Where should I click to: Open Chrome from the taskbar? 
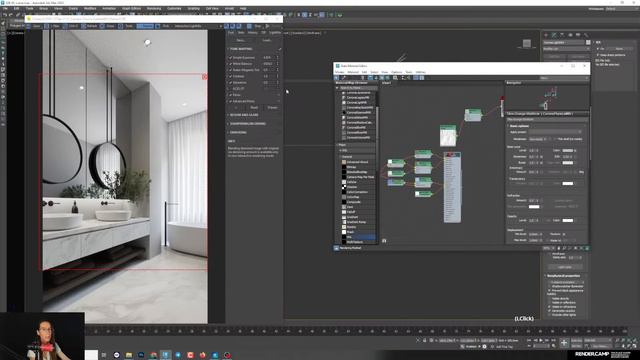click(x=153, y=355)
